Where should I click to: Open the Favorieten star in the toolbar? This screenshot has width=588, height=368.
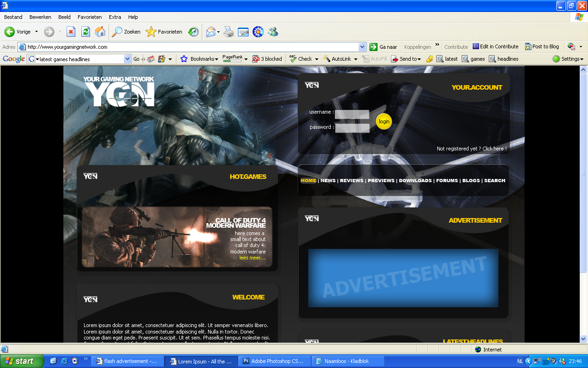tap(164, 32)
